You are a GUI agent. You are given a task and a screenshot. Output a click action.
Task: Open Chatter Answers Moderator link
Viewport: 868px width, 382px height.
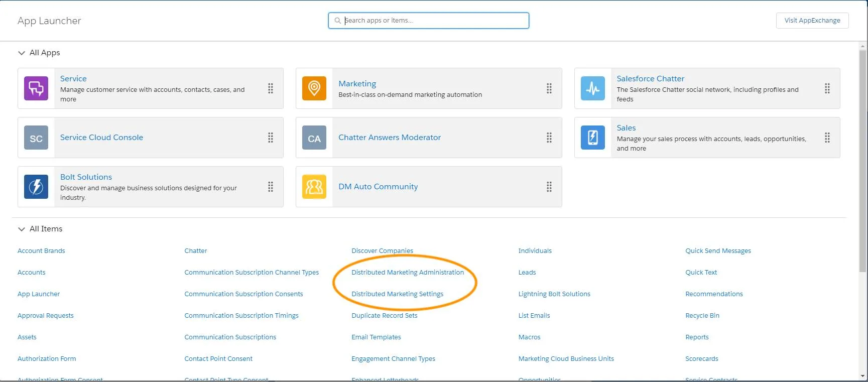[x=390, y=138]
